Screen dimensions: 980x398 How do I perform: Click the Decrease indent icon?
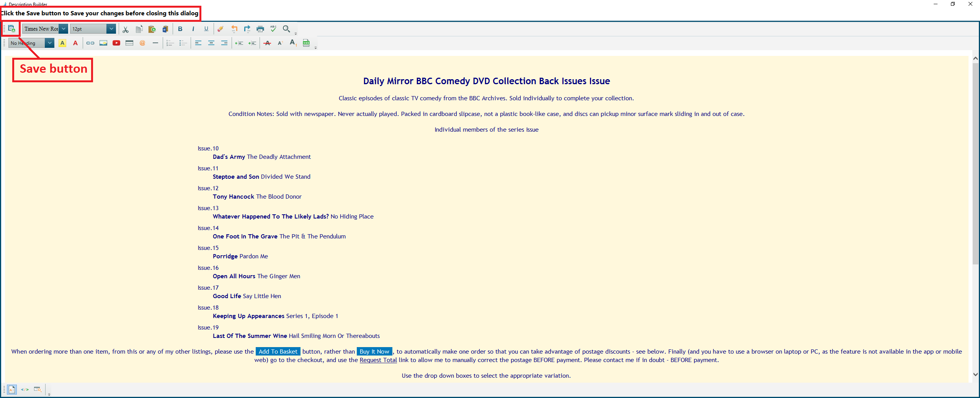239,43
